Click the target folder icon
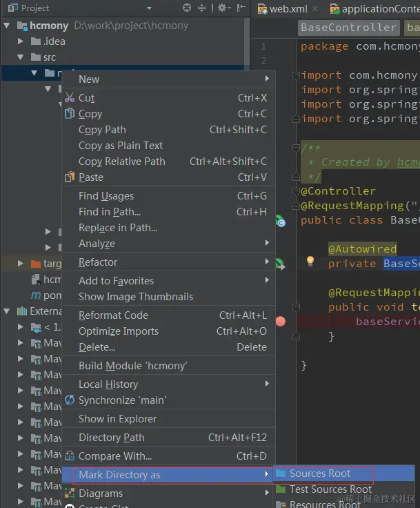 click(36, 264)
